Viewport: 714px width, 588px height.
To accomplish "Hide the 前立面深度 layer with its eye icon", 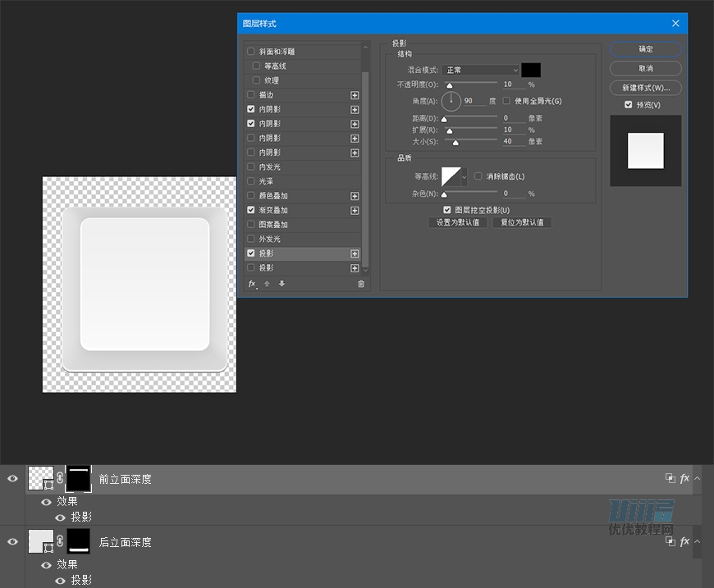I will pos(12,479).
